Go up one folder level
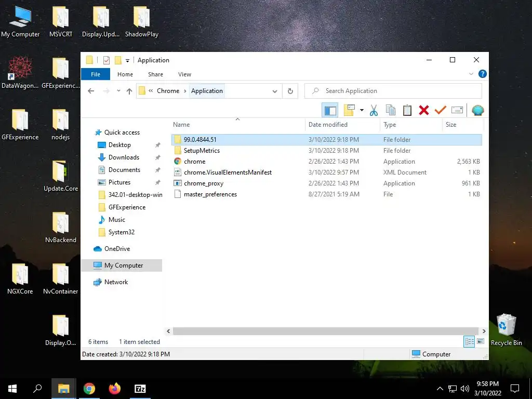This screenshot has width=532, height=399. [x=129, y=91]
